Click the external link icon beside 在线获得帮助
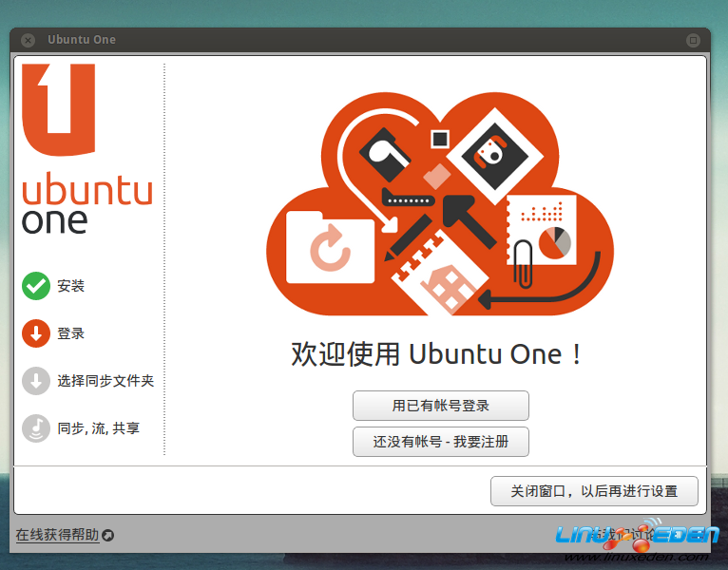Viewport: 728px width, 570px height. tap(107, 536)
